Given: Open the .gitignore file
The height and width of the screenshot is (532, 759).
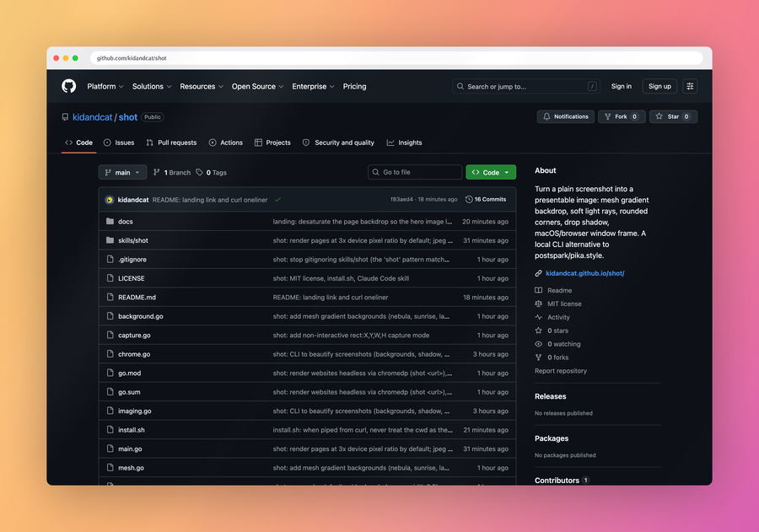Looking at the screenshot, I should pos(132,259).
